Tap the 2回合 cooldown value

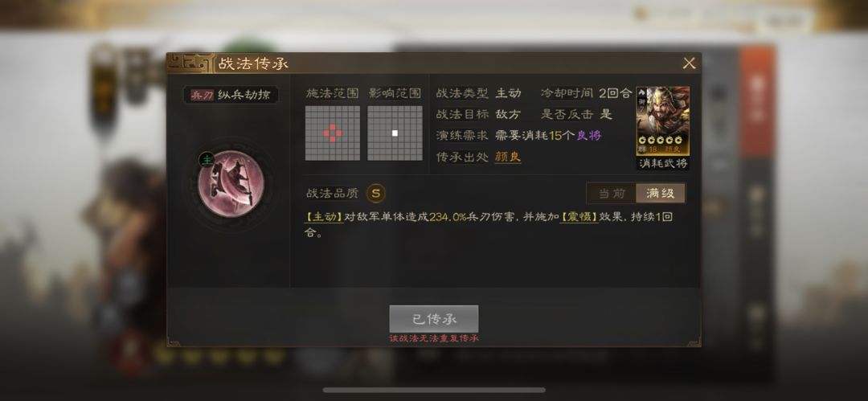(x=615, y=93)
